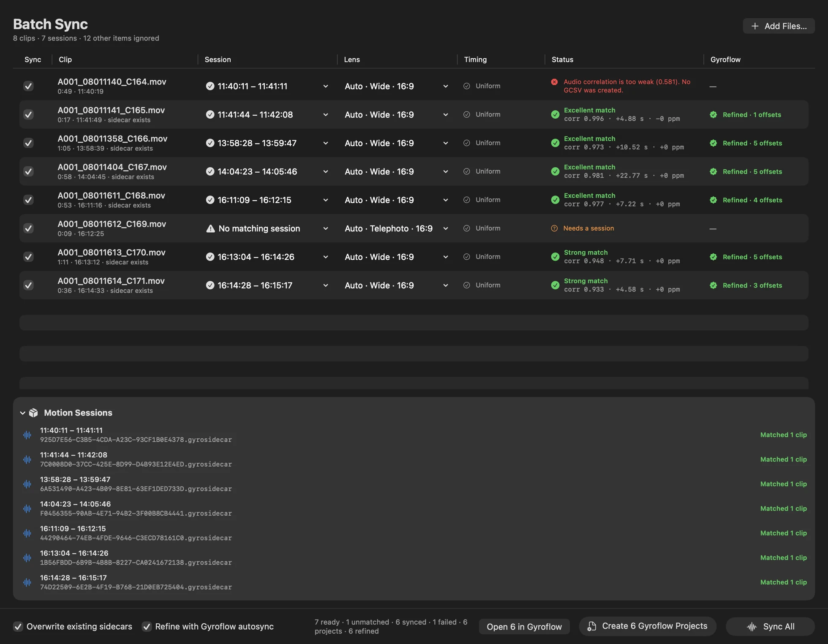Click the Sync column header
Screen dimensions: 828x644
(33, 60)
